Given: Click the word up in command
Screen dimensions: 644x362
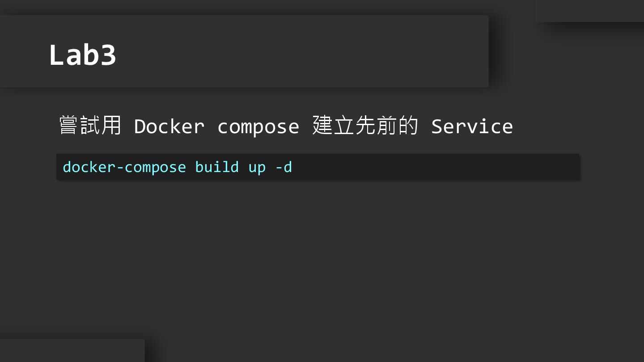Looking at the screenshot, I should (x=257, y=167).
